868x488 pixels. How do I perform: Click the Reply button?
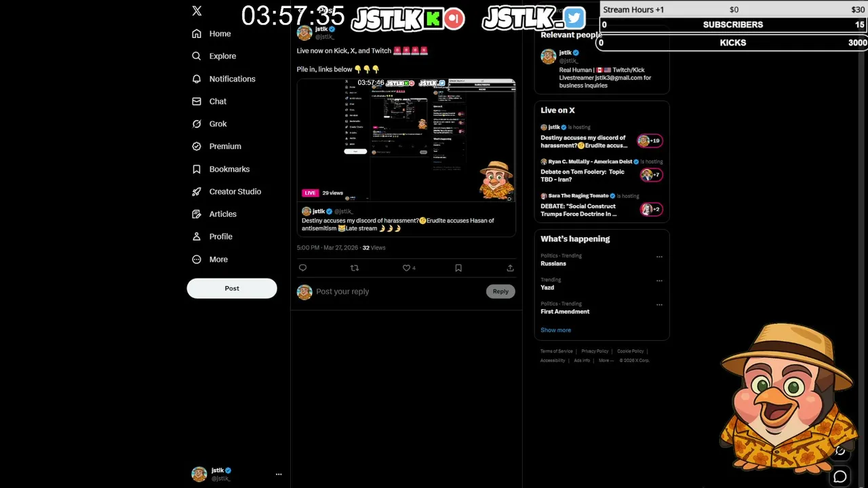click(x=500, y=291)
